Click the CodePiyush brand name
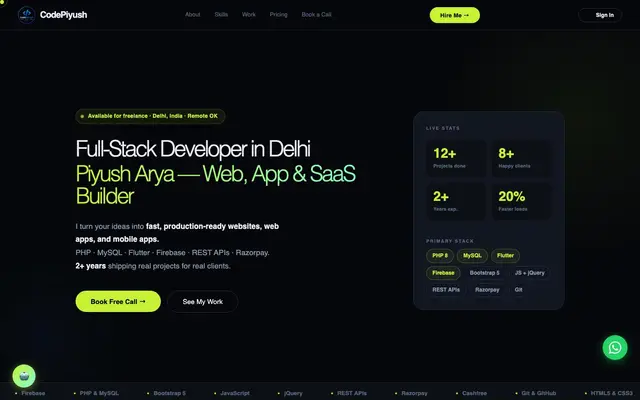 point(63,15)
